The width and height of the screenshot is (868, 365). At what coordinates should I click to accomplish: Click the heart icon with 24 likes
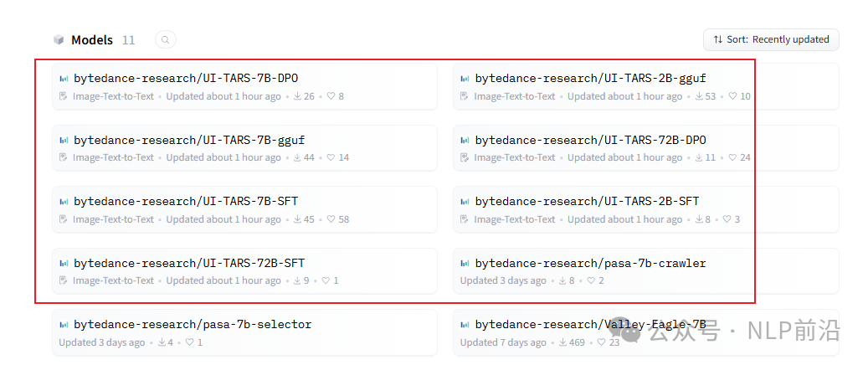[732, 158]
